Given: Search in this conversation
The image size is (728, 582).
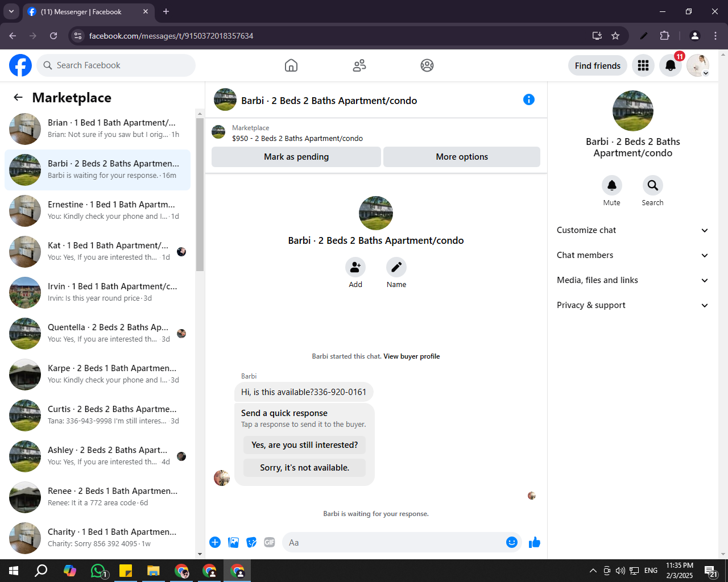Looking at the screenshot, I should (653, 185).
